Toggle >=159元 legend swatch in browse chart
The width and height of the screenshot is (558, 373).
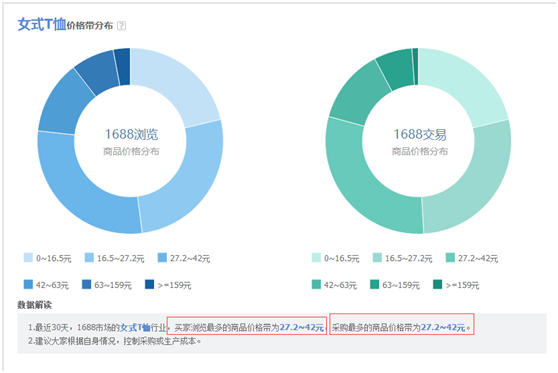click(x=149, y=284)
